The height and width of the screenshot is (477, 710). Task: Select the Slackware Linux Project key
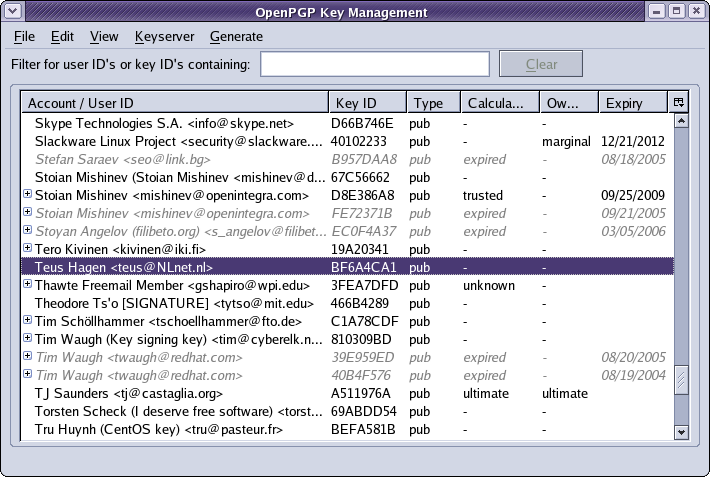pyautogui.click(x=170, y=142)
